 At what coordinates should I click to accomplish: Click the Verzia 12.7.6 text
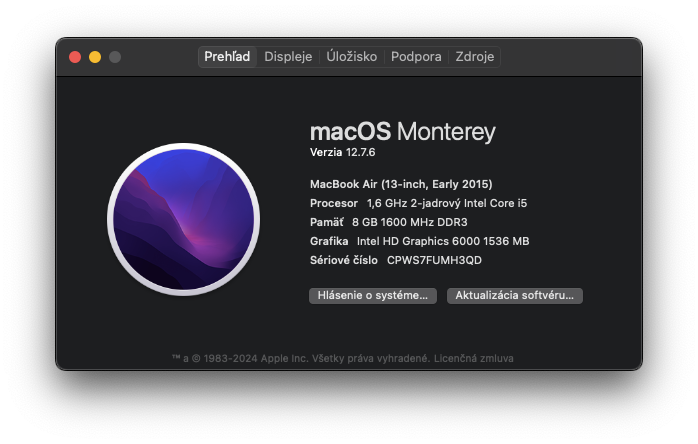(x=349, y=152)
